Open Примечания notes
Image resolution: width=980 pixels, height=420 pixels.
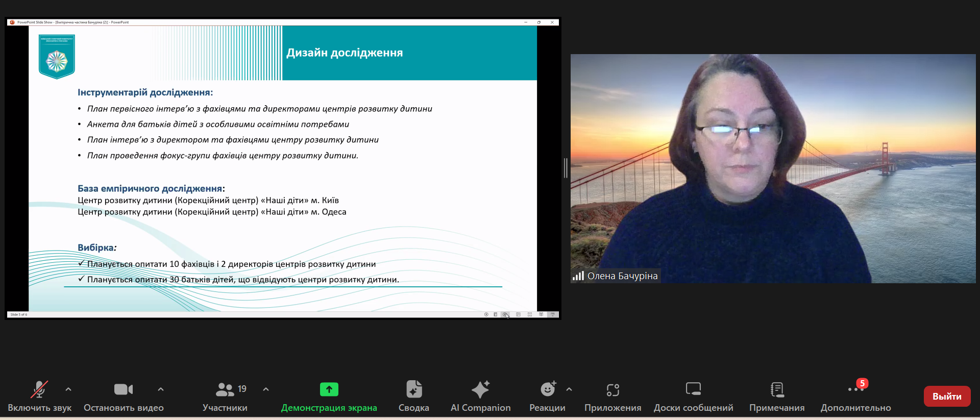pos(777,396)
